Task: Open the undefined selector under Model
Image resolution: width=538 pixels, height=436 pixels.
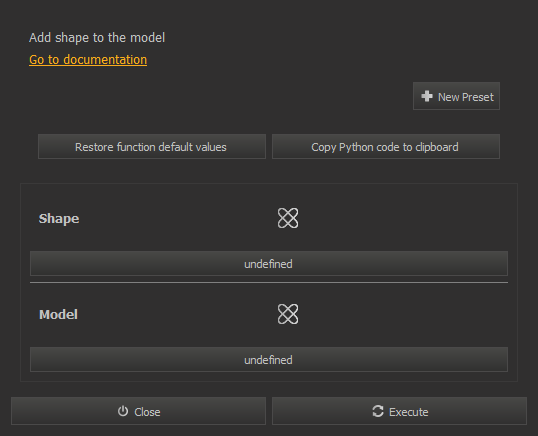Action: [269, 360]
